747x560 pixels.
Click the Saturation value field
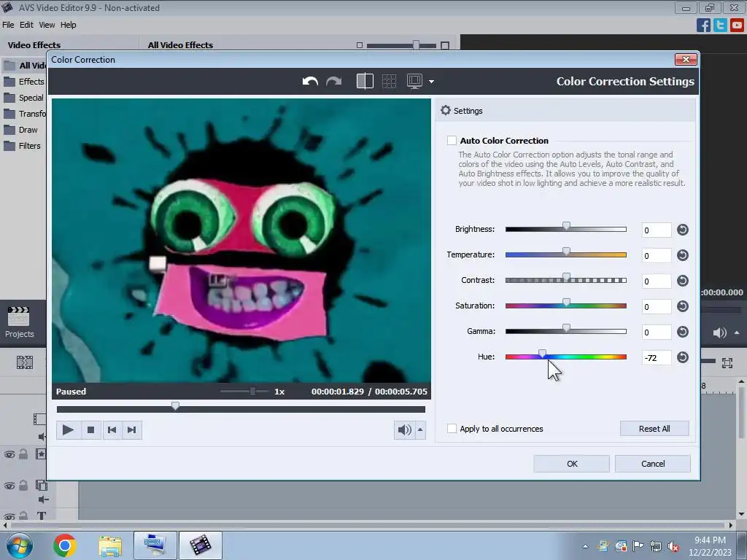click(x=656, y=307)
